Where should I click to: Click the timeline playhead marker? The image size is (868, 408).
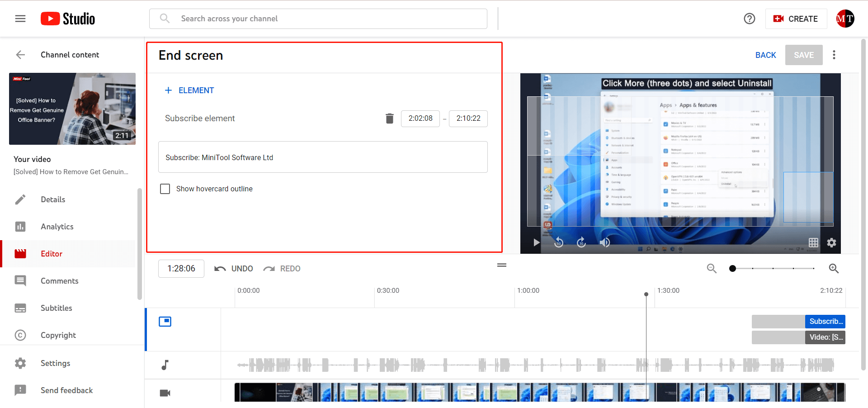646,294
